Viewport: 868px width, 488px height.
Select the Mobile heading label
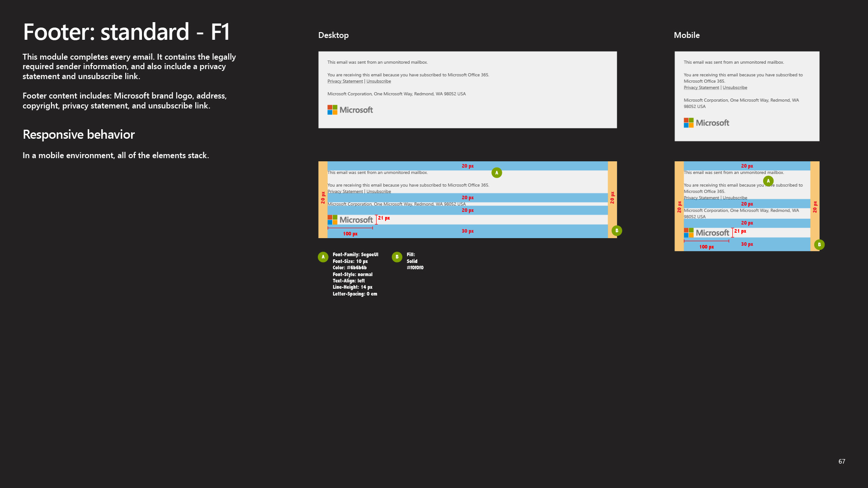[x=686, y=35]
